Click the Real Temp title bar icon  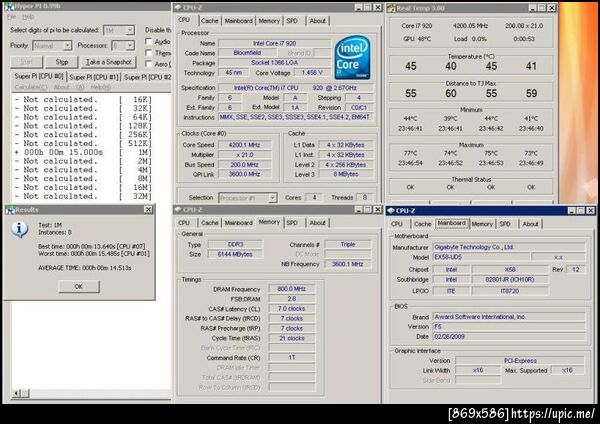[391, 8]
